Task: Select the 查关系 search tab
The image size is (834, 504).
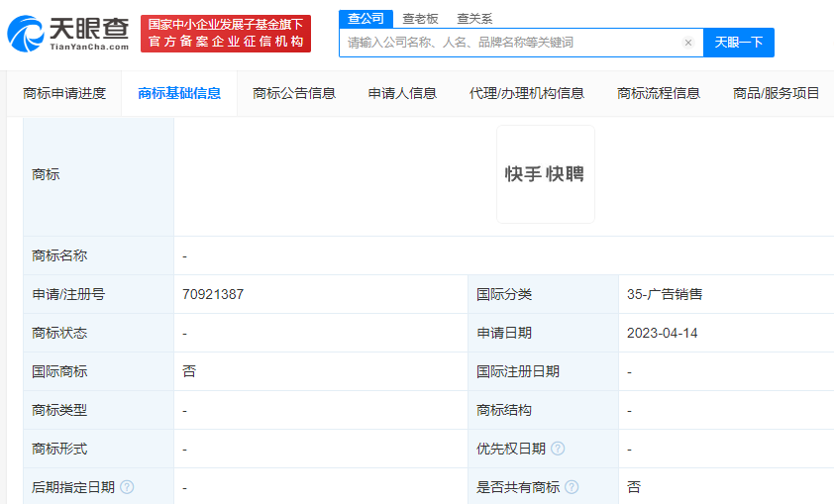Action: (x=474, y=19)
